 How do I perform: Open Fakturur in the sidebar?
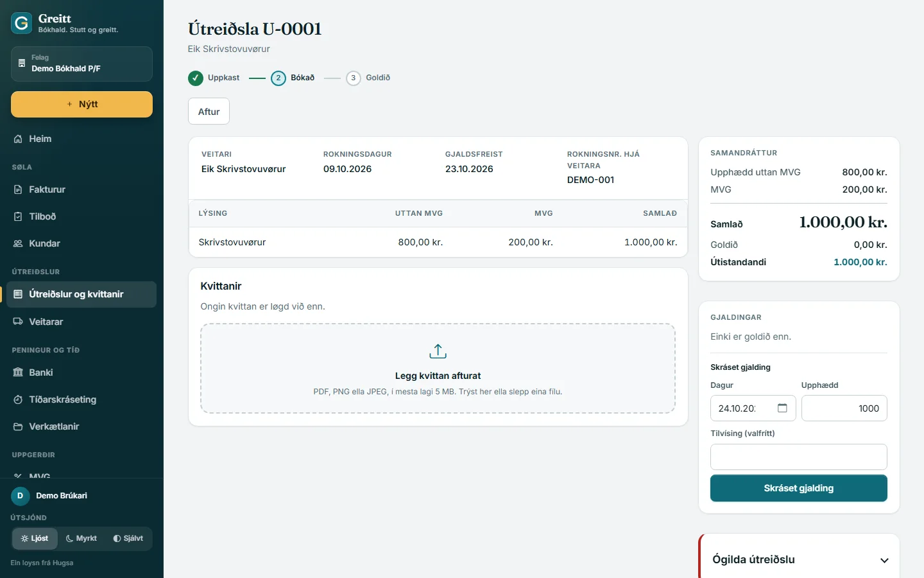pyautogui.click(x=81, y=189)
